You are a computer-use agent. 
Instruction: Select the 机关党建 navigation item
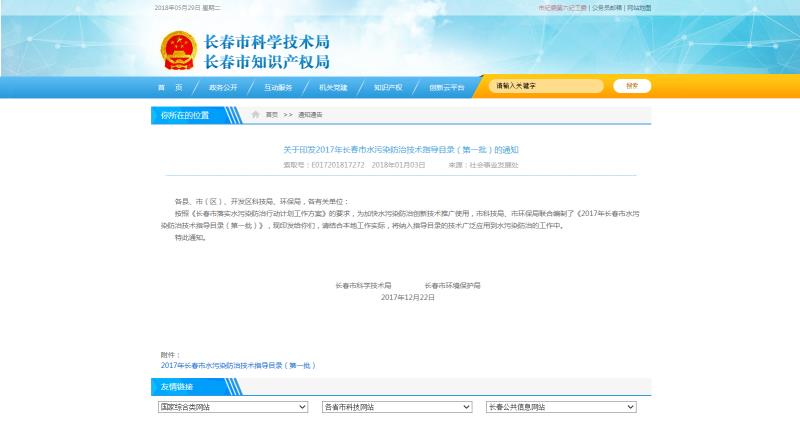[x=333, y=87]
